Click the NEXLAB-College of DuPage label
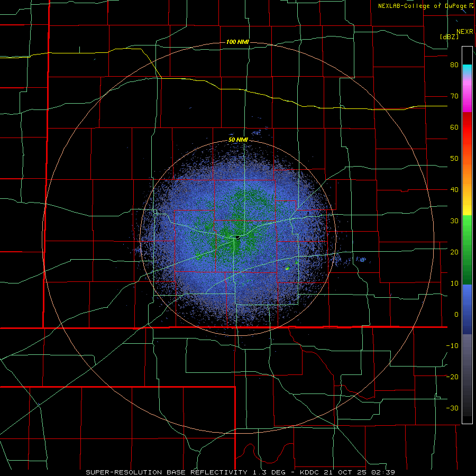The height and width of the screenshot is (476, 476). (423, 6)
